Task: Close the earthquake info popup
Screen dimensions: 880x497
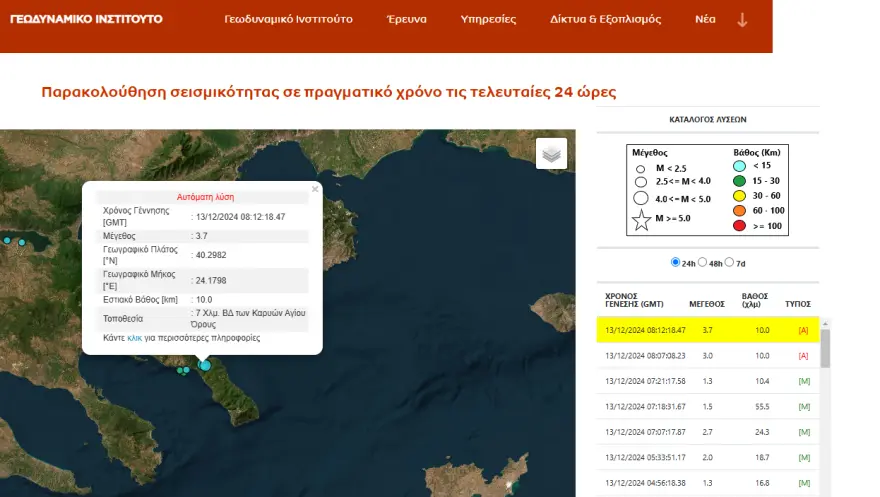Action: [x=315, y=188]
